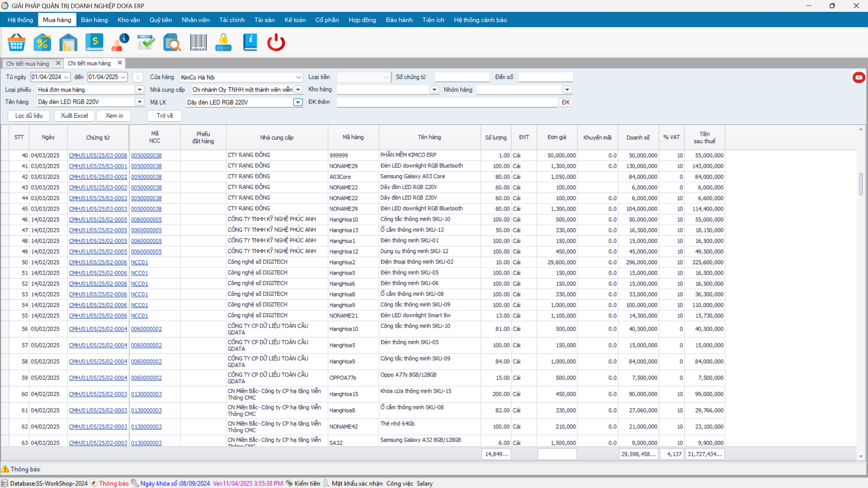The height and width of the screenshot is (488, 868).
Task: Open the document search magnifier icon
Action: pos(172,42)
